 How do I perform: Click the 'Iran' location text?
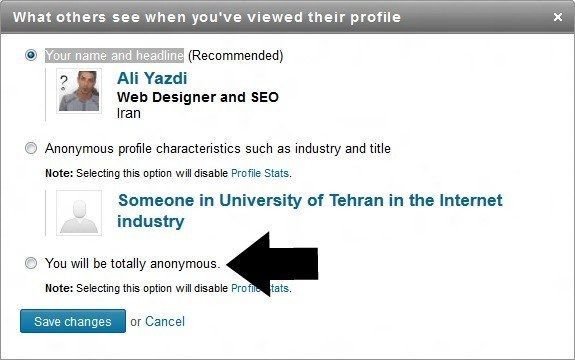click(x=129, y=113)
